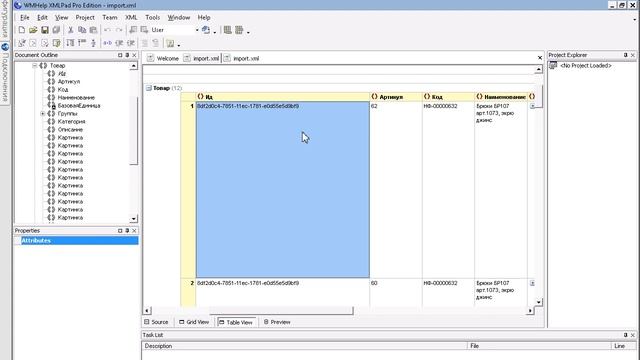The image size is (640, 360).
Task: Click the horizontal scrollbar thumb of table
Action: 281,311
